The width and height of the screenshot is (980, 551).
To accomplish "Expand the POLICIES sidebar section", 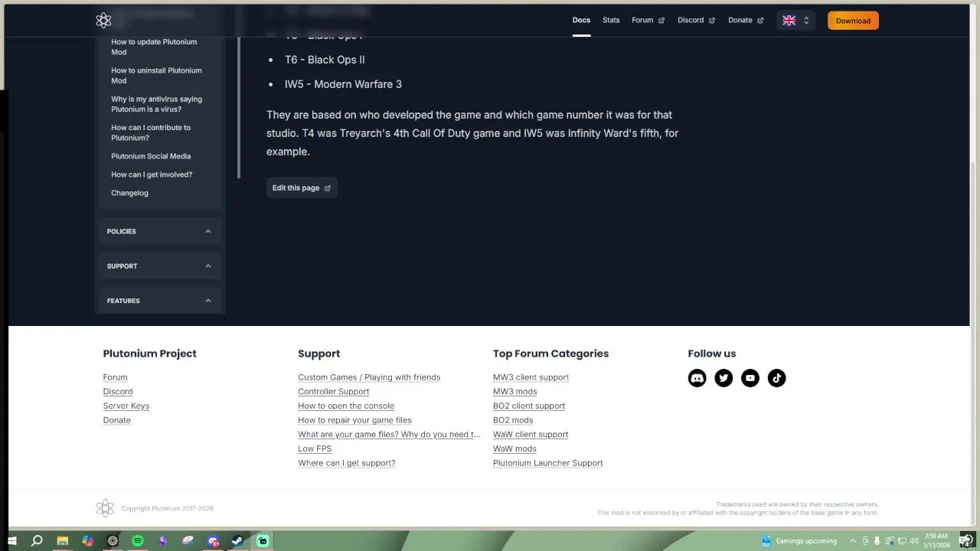I will [x=160, y=231].
